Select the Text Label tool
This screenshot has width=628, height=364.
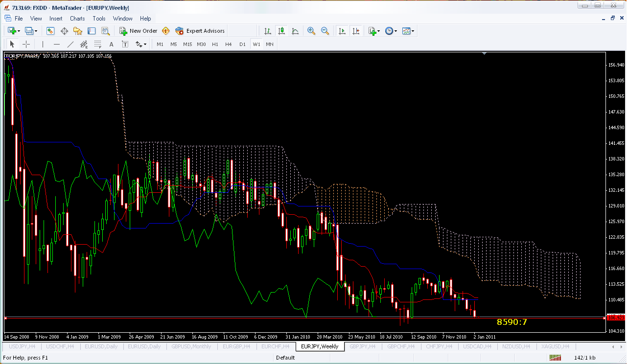(125, 44)
